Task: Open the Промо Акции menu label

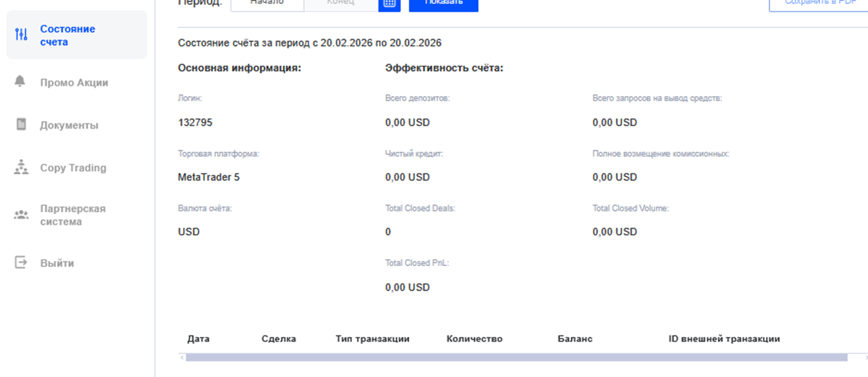Action: (74, 83)
